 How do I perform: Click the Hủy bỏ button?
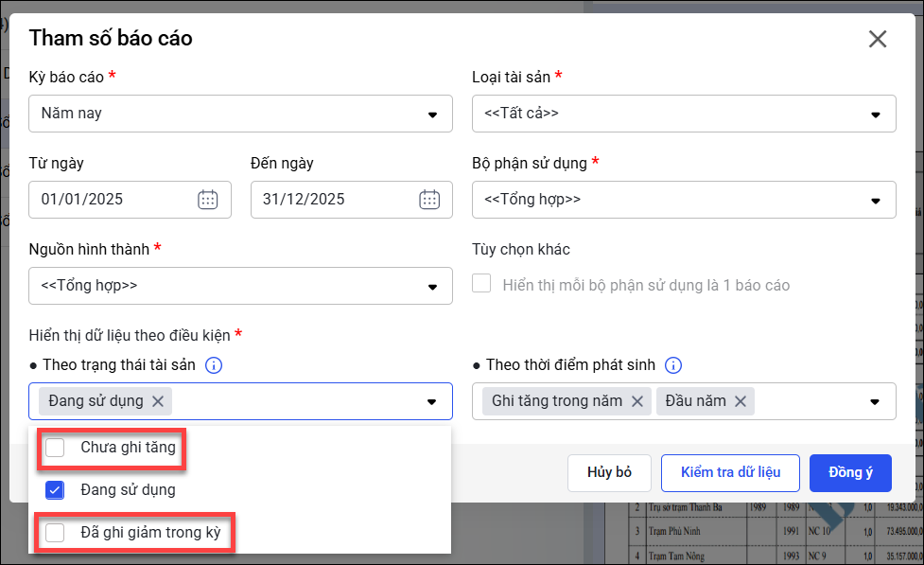point(609,472)
